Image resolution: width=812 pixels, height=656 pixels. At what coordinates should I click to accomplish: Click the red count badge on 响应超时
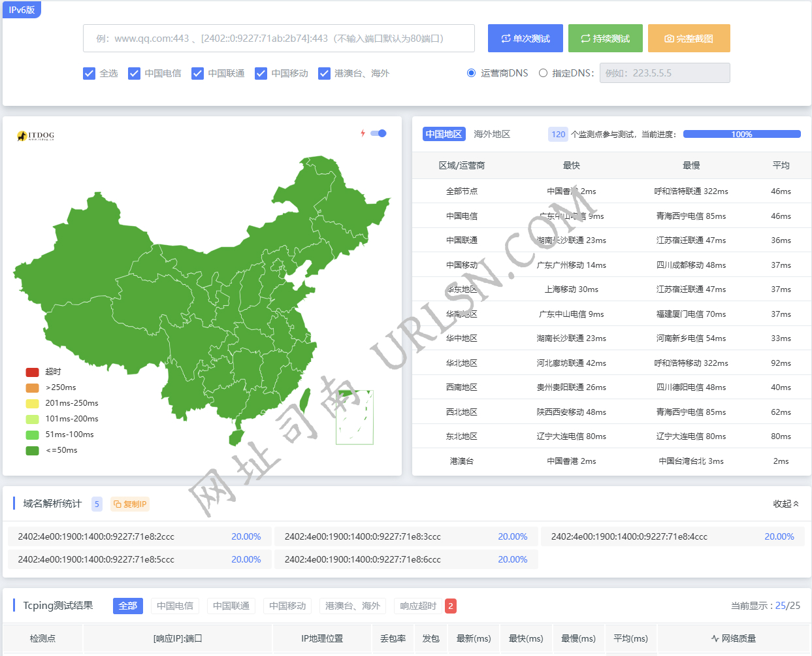[450, 606]
